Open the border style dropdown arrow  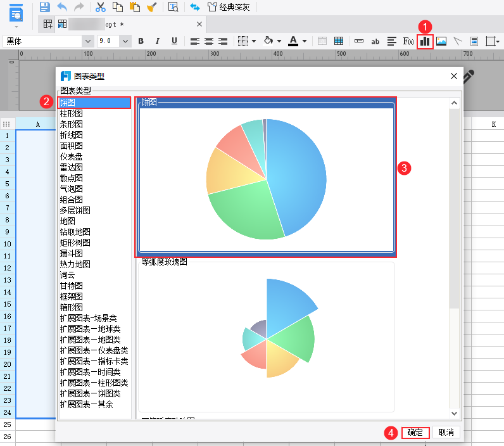point(254,41)
